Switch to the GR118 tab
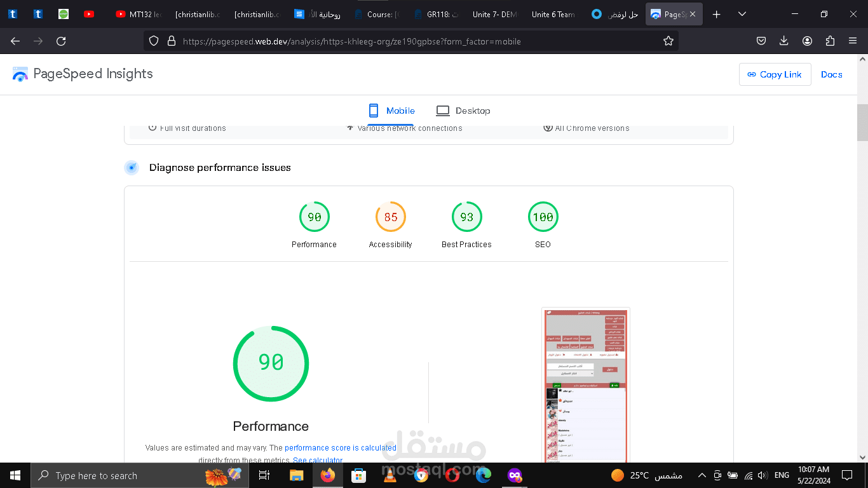This screenshot has width=868, height=488. click(x=435, y=15)
